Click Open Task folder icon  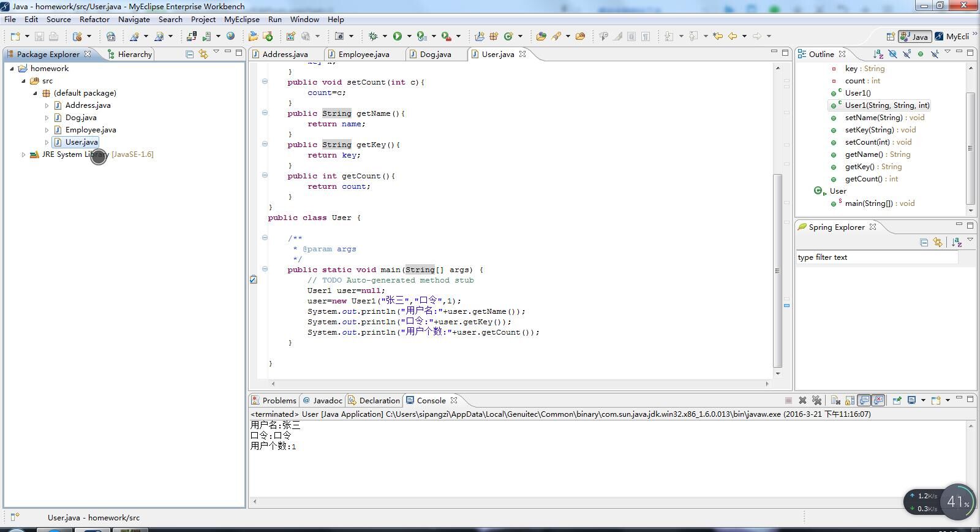point(580,36)
